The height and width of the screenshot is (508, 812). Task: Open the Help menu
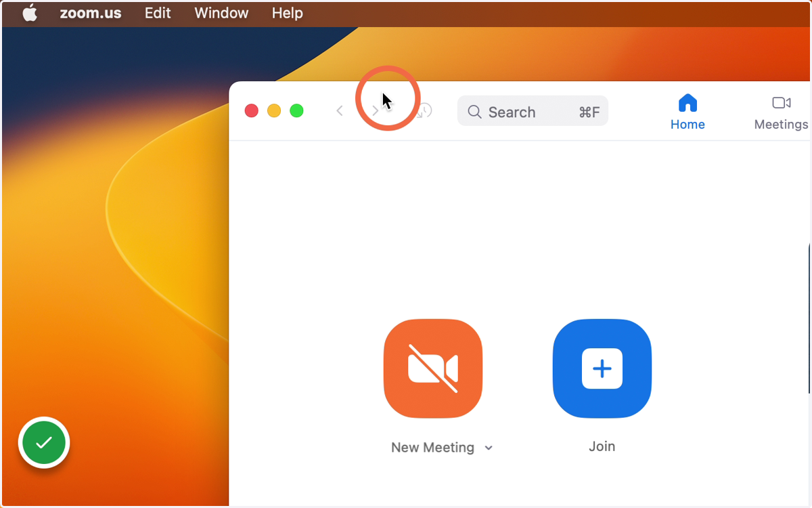pos(287,13)
